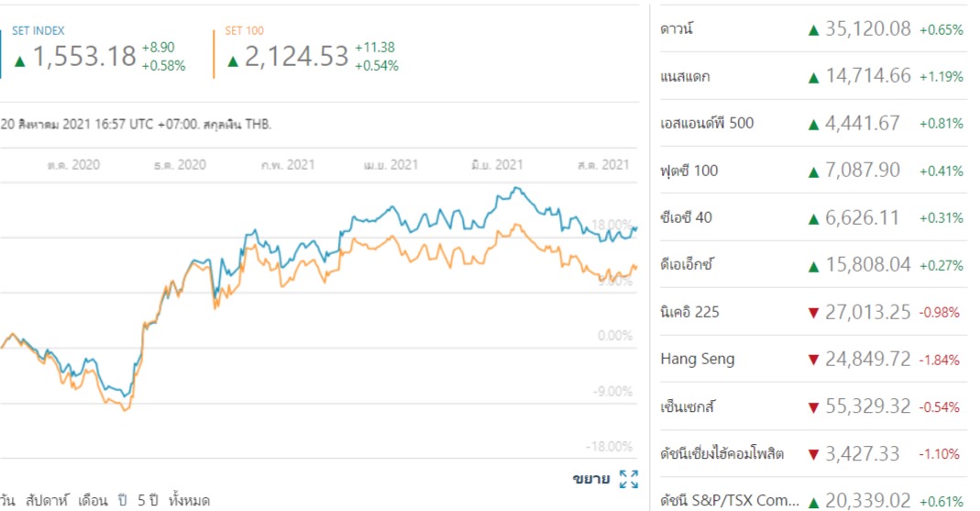Click the green arrow beside SET 100 value

pyautogui.click(x=233, y=61)
